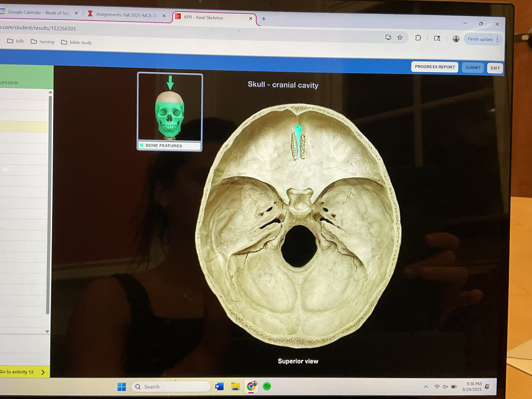Image resolution: width=532 pixels, height=399 pixels.
Task: Open the Chrome extensions puzzle icon
Action: pos(418,38)
